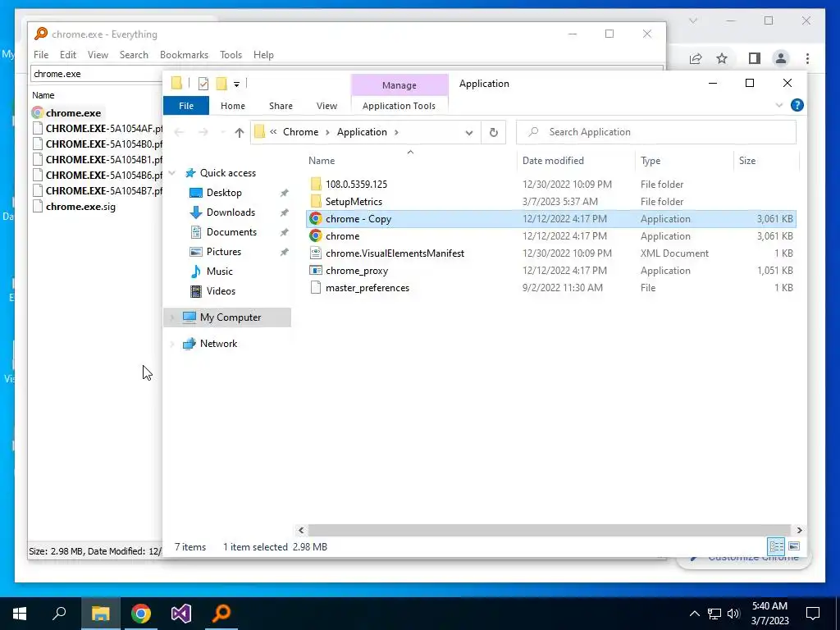Image resolution: width=840 pixels, height=630 pixels.
Task: Sort by the Type column header
Action: tap(651, 161)
